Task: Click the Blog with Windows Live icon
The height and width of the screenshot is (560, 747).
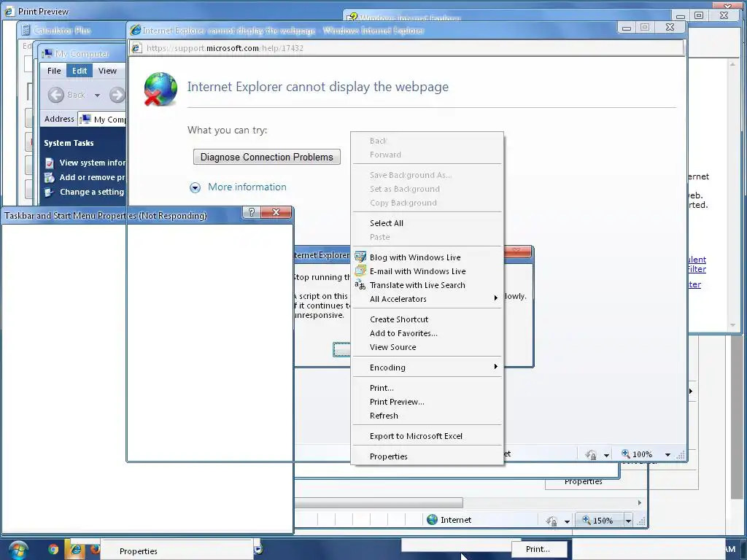Action: [360, 257]
